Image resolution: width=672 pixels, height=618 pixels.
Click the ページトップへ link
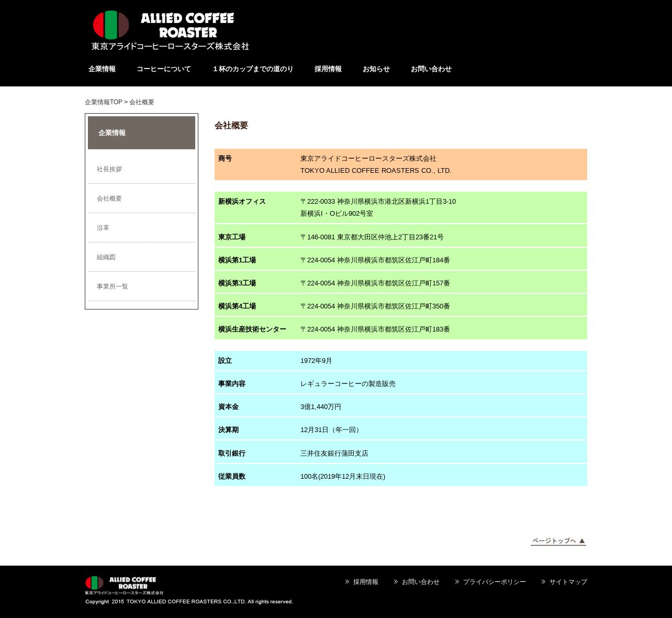(x=558, y=541)
